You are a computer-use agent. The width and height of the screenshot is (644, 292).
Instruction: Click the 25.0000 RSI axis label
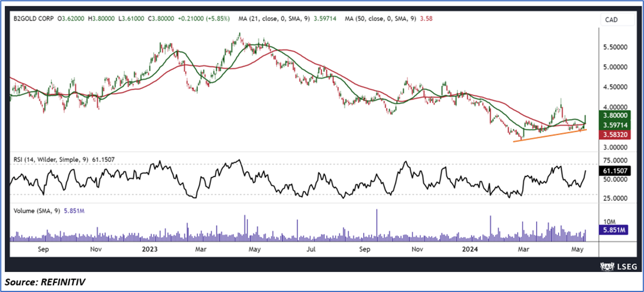pyautogui.click(x=616, y=199)
